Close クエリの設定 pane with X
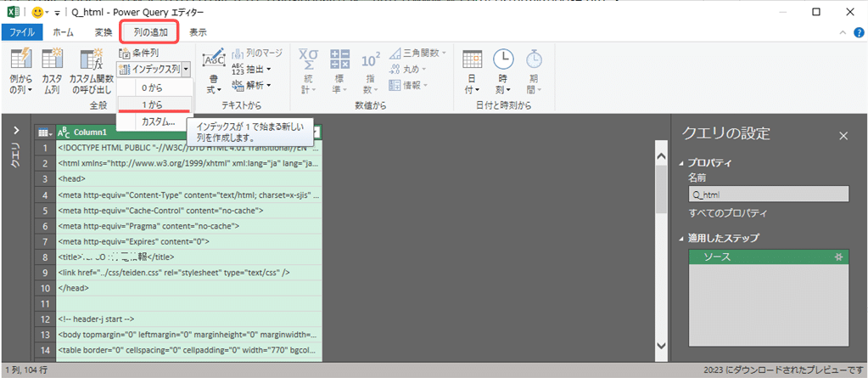This screenshot has width=868, height=378. pyautogui.click(x=843, y=135)
